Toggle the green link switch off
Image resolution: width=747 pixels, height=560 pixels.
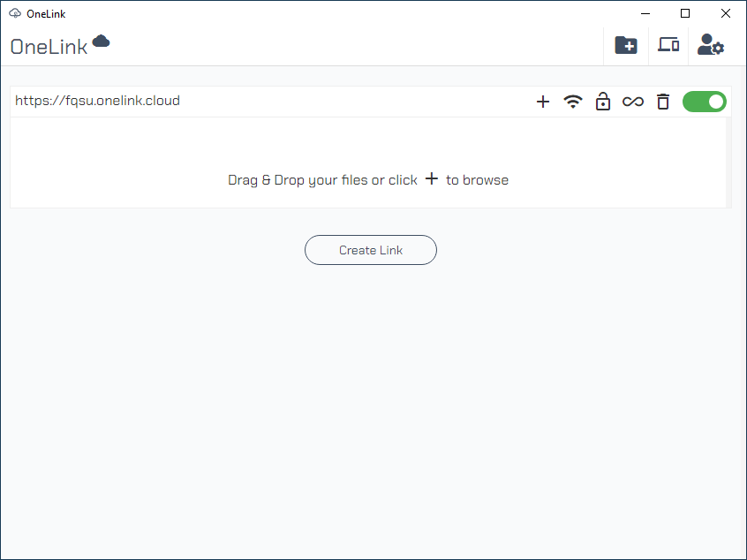tap(704, 102)
